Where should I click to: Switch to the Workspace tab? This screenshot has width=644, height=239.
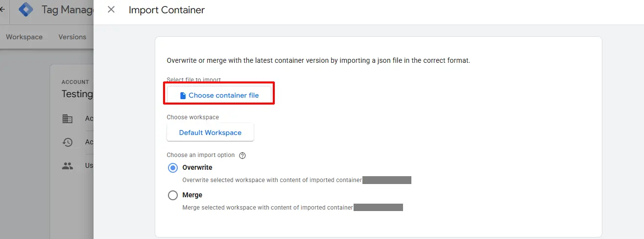(24, 37)
